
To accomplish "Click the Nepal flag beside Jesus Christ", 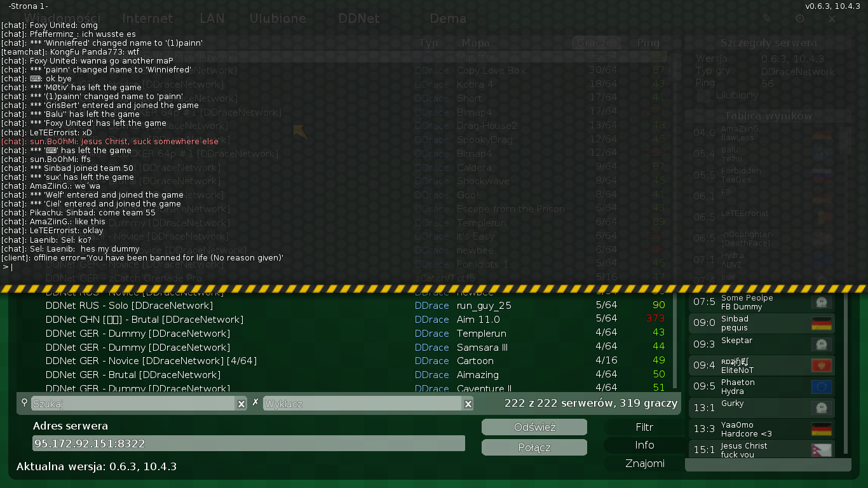I will click(822, 450).
